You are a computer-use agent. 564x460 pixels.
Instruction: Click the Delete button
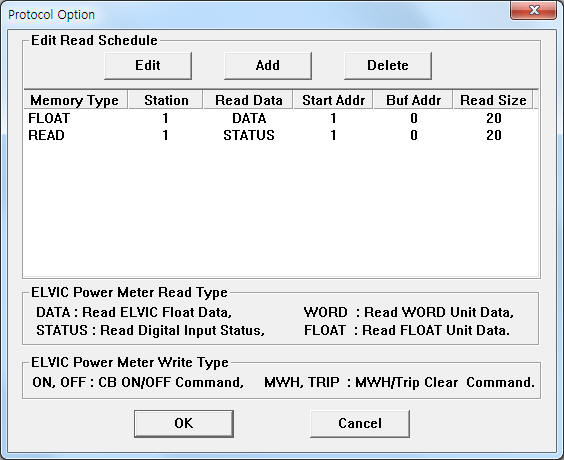pos(388,66)
